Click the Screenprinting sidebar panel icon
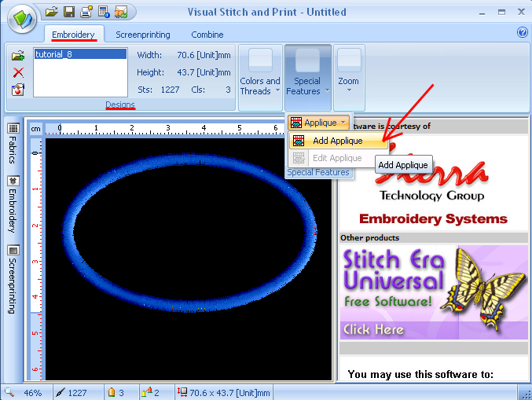 pyautogui.click(x=13, y=251)
